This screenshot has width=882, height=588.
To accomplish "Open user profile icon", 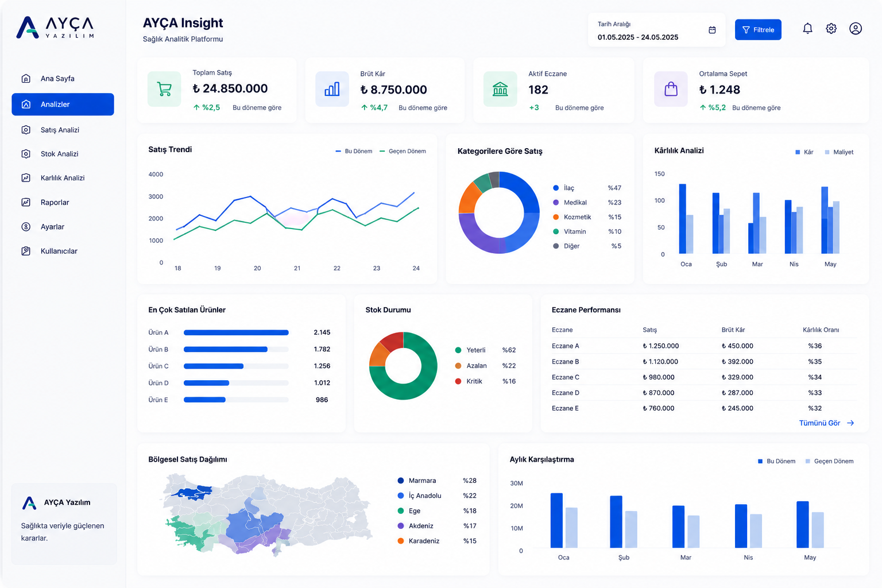I will (x=856, y=29).
